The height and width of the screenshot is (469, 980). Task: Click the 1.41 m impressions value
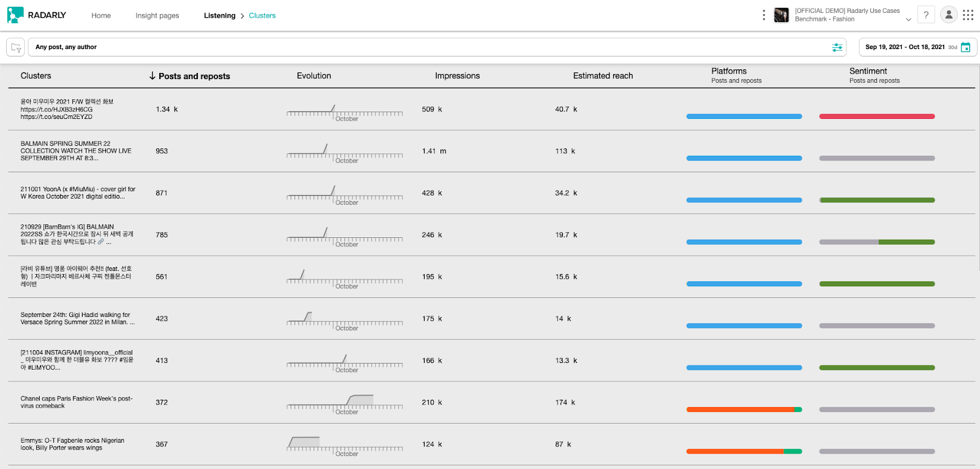434,151
